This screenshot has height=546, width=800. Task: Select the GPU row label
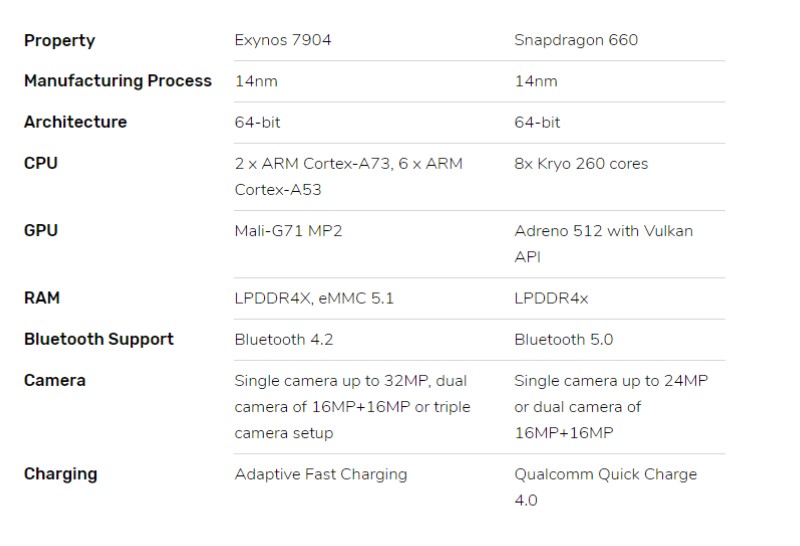[x=41, y=231]
